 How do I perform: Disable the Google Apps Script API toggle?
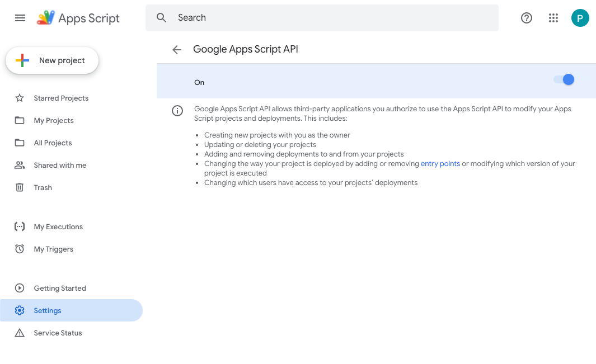(x=564, y=80)
